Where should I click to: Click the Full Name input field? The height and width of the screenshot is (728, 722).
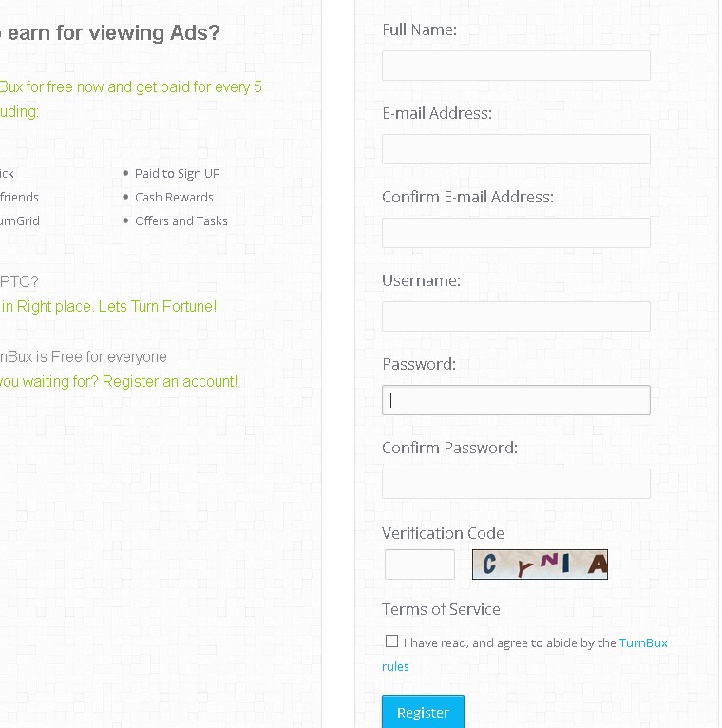click(x=516, y=66)
